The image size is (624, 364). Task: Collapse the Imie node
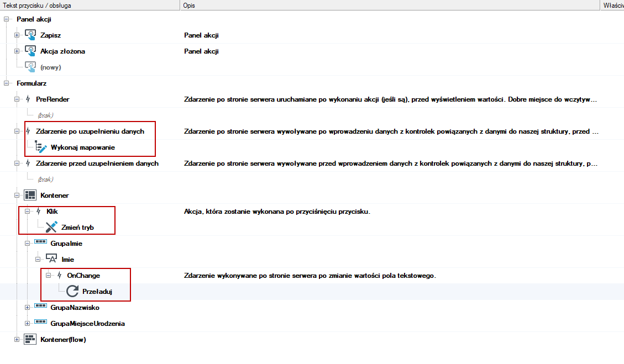tap(38, 260)
